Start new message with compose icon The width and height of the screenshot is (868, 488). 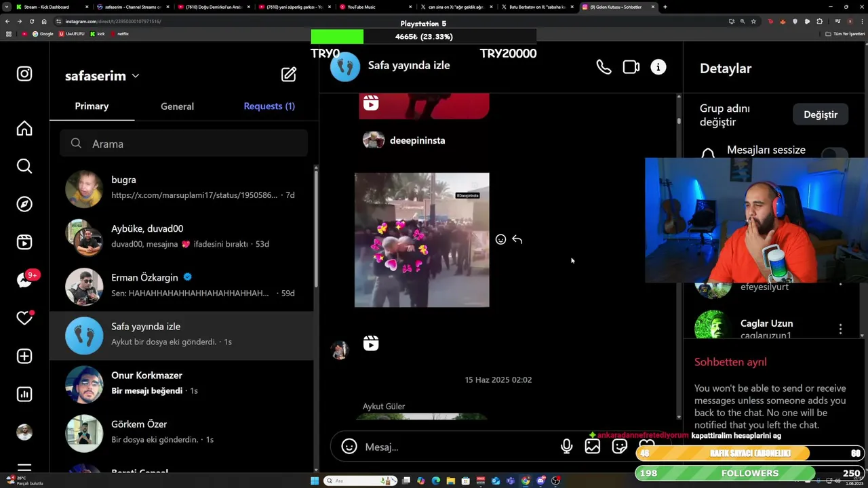point(289,75)
